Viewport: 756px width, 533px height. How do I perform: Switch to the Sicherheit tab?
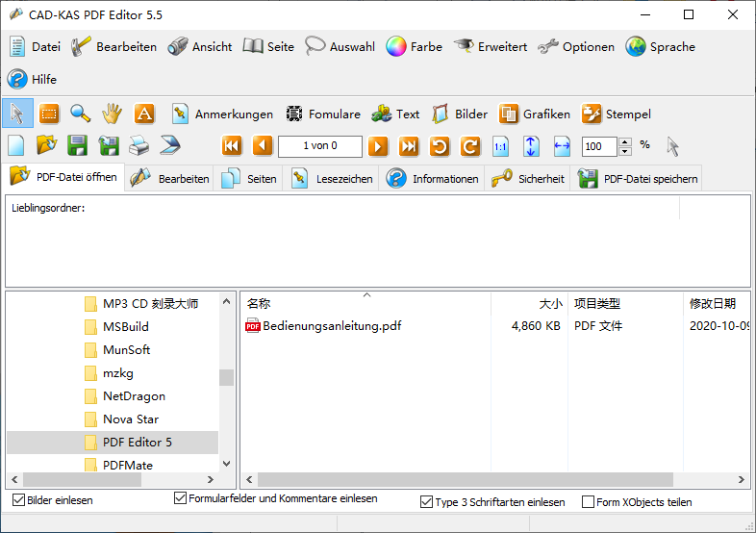[x=527, y=179]
